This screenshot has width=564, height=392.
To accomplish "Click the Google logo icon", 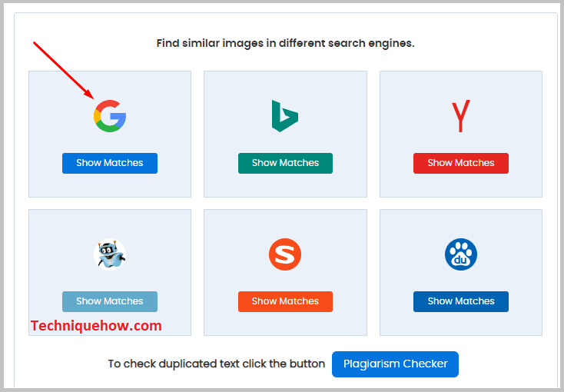I will [x=110, y=116].
